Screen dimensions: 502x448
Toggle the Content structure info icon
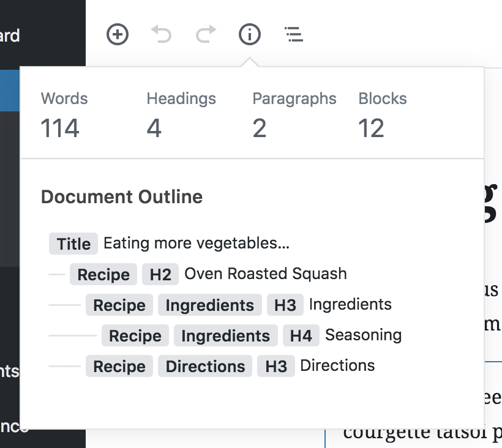point(250,34)
